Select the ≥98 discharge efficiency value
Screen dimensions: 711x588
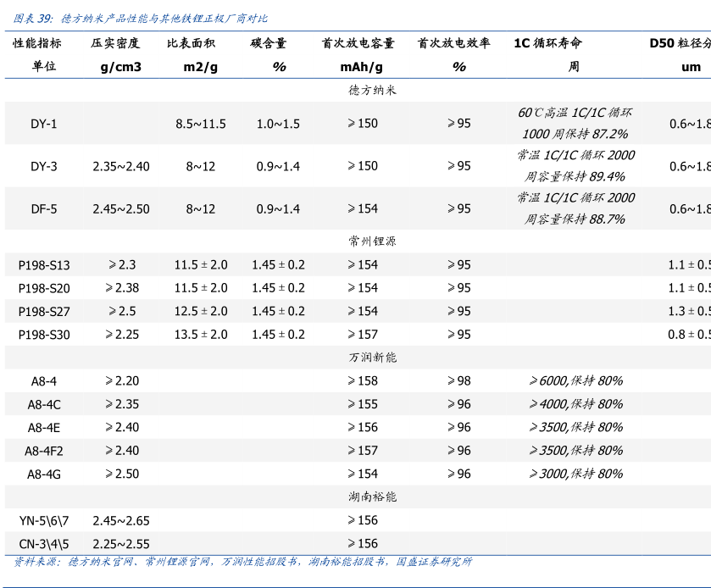(x=458, y=380)
